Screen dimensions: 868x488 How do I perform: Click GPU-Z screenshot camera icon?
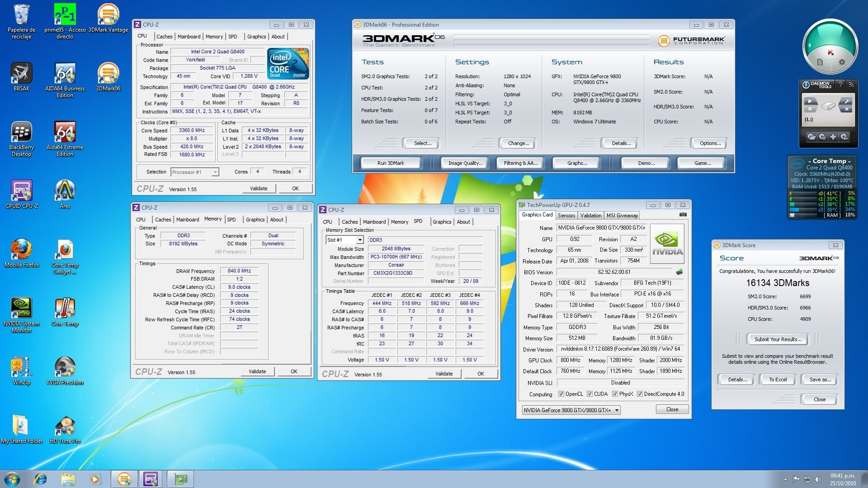[683, 215]
